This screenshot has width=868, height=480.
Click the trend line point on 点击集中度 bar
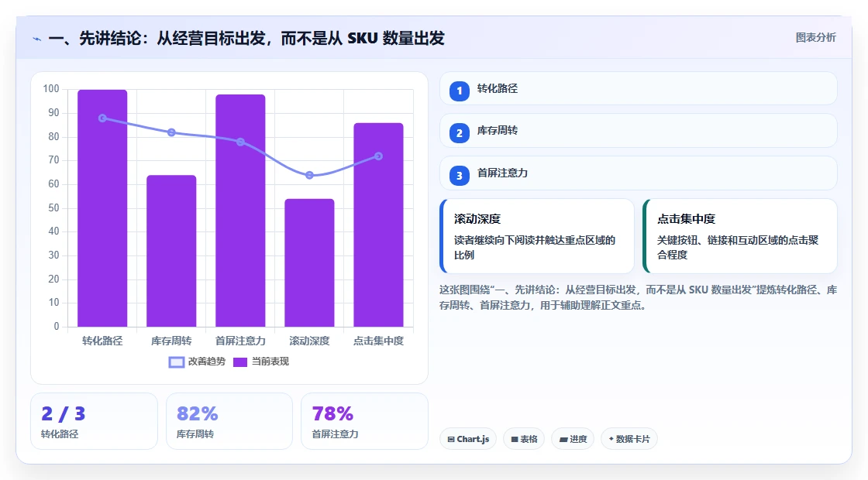point(379,156)
